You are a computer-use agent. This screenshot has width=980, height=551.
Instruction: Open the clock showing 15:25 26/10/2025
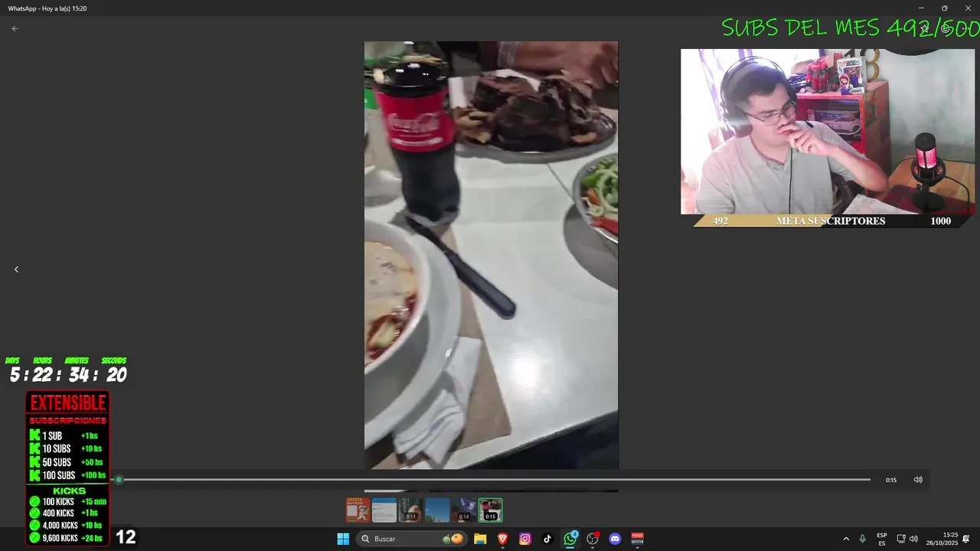[x=941, y=539]
